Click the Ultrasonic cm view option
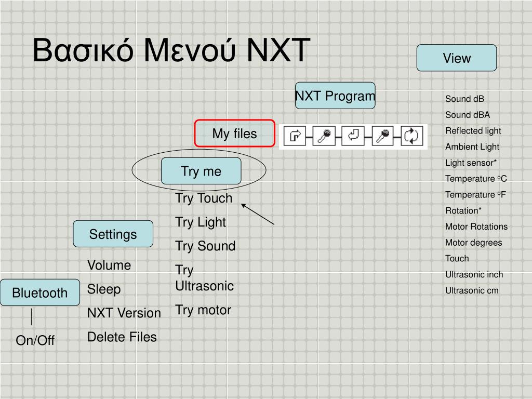Viewport: 532px width, 399px height. coord(472,290)
